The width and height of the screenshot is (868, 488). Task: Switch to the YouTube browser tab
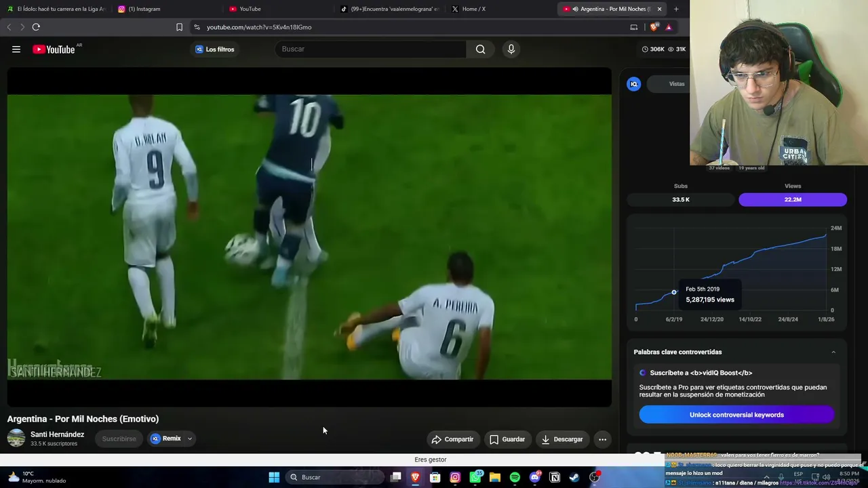(279, 9)
